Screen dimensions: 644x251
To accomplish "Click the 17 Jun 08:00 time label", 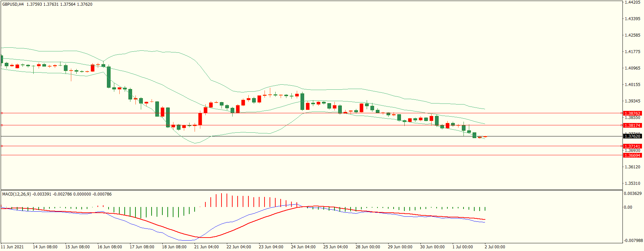I will [x=142, y=247].
